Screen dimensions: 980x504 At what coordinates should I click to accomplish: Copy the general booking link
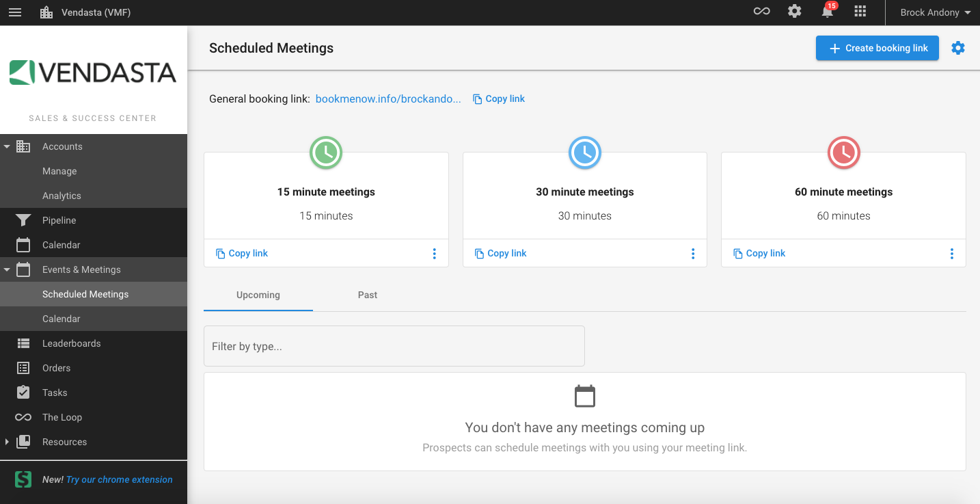click(x=499, y=98)
